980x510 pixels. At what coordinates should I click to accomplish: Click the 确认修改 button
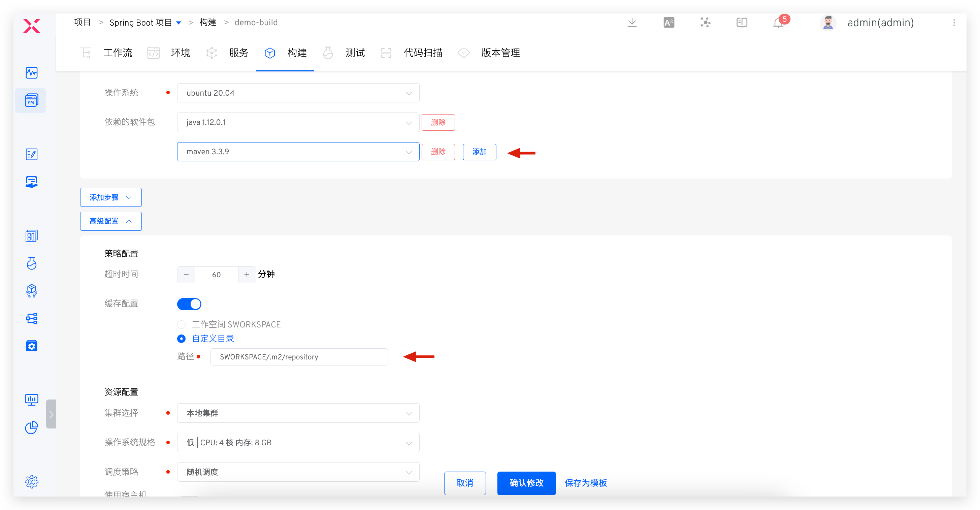coord(526,483)
